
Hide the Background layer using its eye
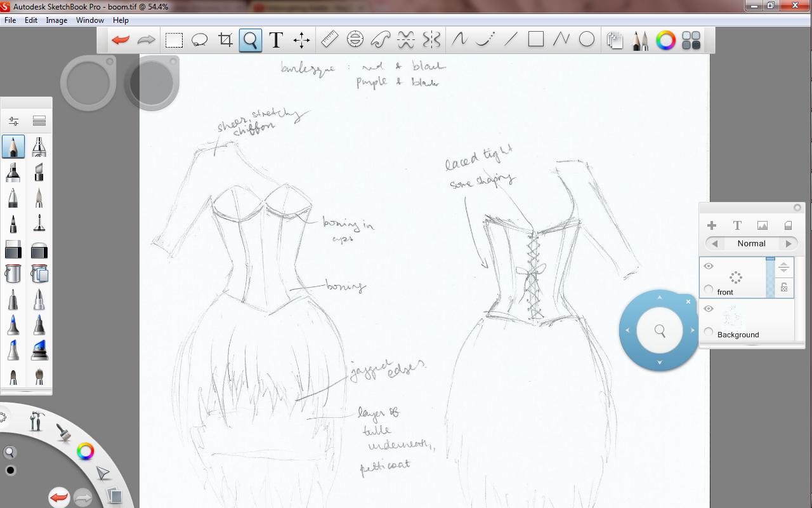pos(709,309)
